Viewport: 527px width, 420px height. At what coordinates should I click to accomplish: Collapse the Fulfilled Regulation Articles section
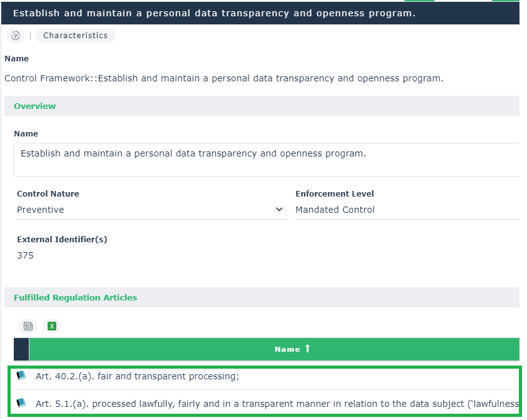point(75,298)
